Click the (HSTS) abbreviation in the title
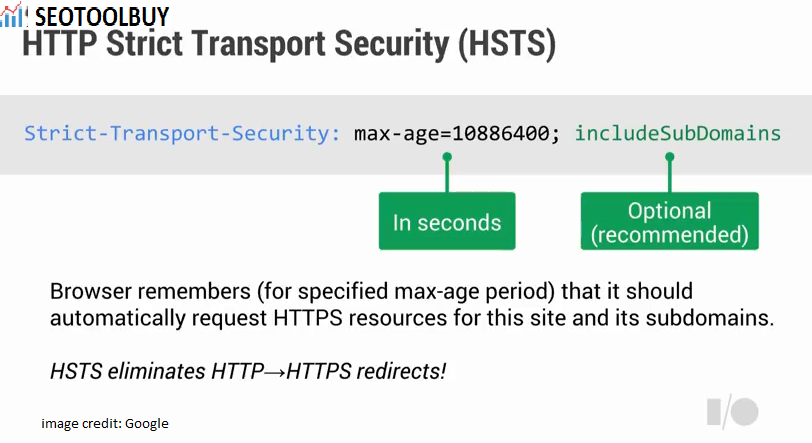 pos(507,44)
